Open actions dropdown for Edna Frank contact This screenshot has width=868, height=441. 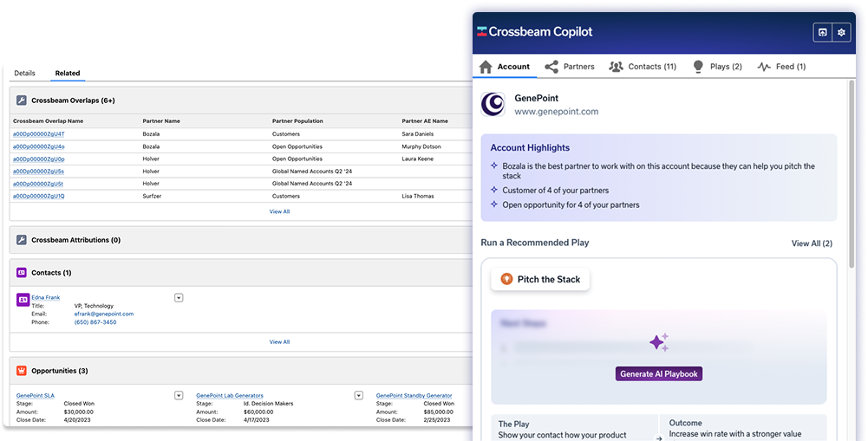(179, 298)
